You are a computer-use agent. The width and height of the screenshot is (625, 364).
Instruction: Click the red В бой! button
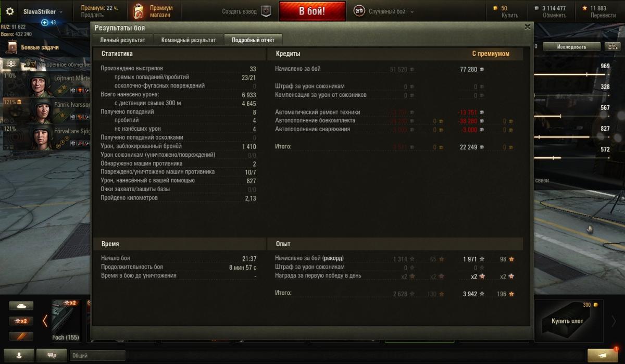(x=312, y=11)
